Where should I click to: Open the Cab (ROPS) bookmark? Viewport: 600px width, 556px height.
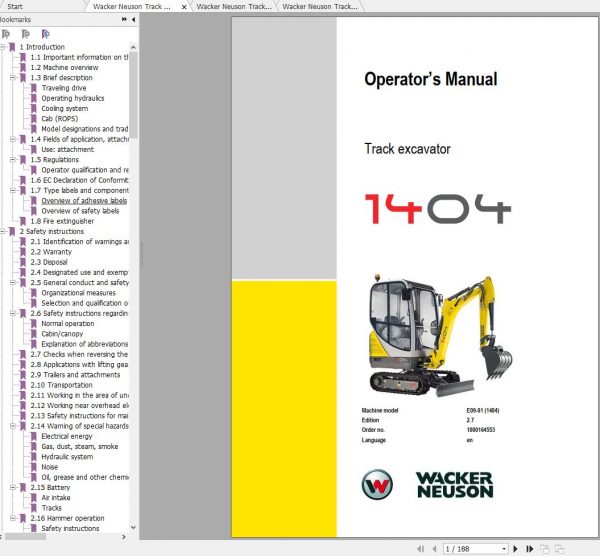coord(60,119)
